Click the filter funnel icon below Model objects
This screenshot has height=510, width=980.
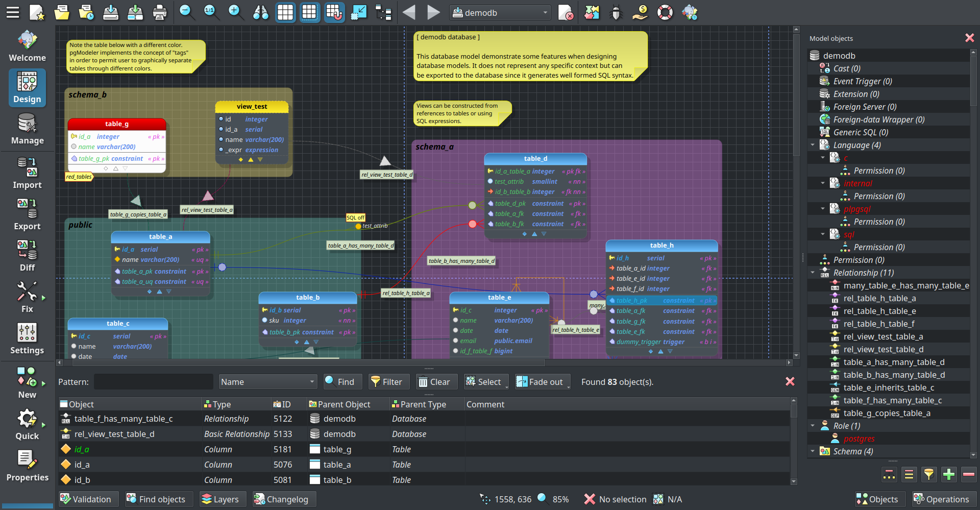point(929,474)
